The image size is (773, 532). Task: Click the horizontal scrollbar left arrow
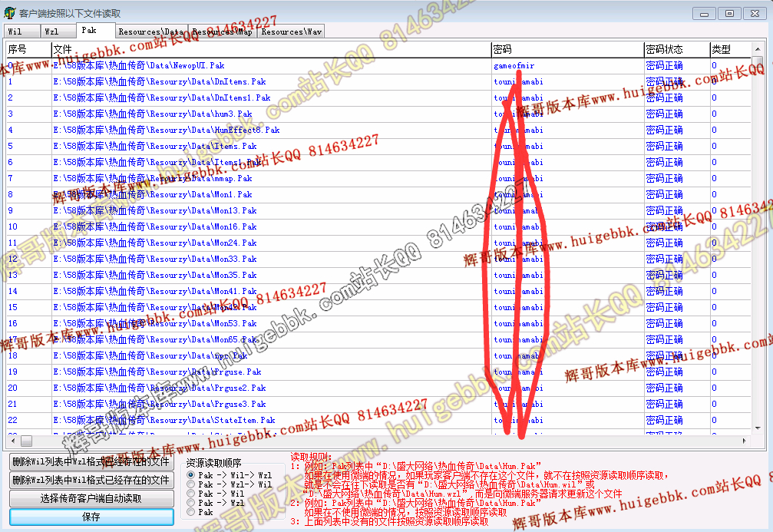click(x=12, y=441)
